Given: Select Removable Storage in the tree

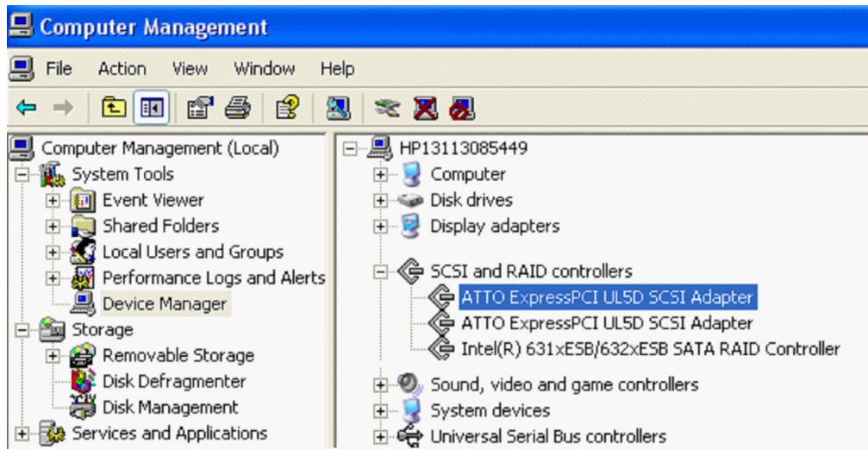Looking at the screenshot, I should pos(178,355).
